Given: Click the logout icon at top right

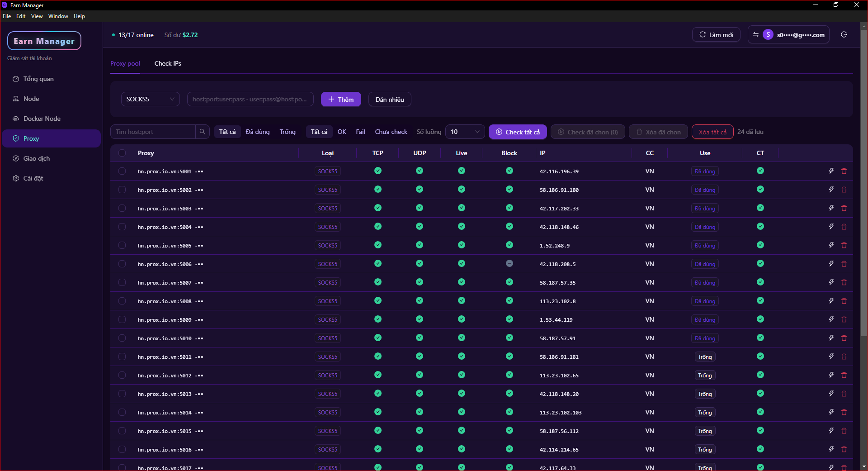Looking at the screenshot, I should click(x=844, y=35).
